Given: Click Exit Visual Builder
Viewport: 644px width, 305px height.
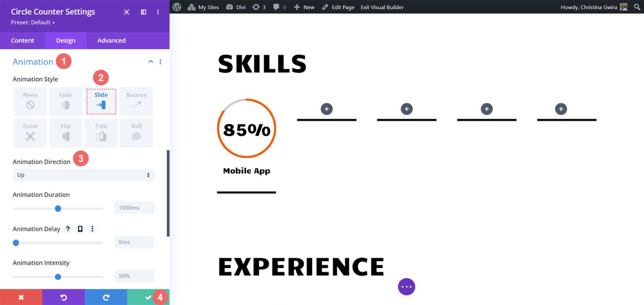Looking at the screenshot, I should (x=382, y=7).
